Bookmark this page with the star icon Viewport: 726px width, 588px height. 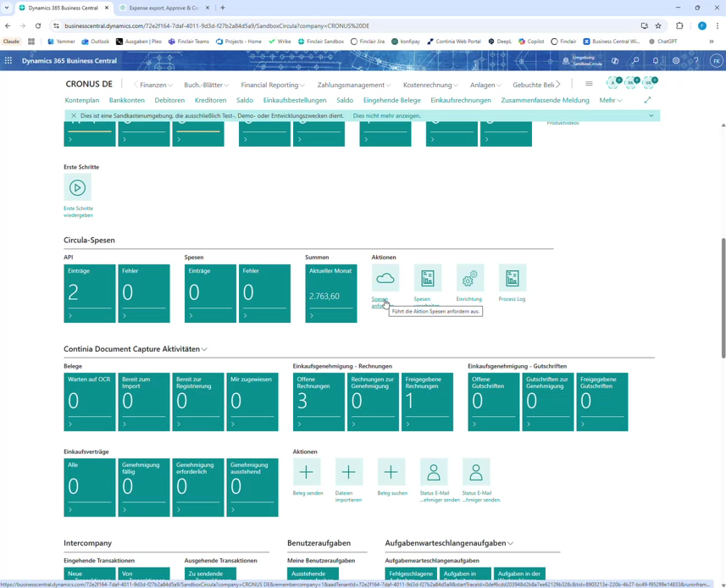coord(658,26)
